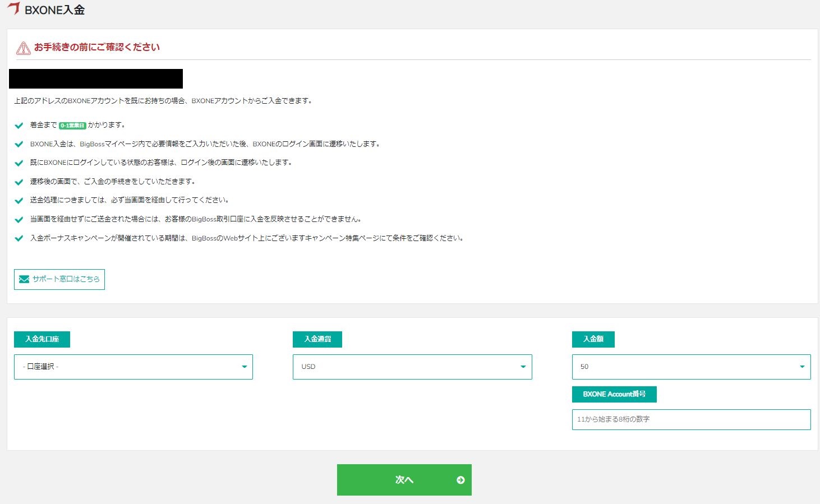Click the arrow icon inside the 次へ button

click(460, 480)
